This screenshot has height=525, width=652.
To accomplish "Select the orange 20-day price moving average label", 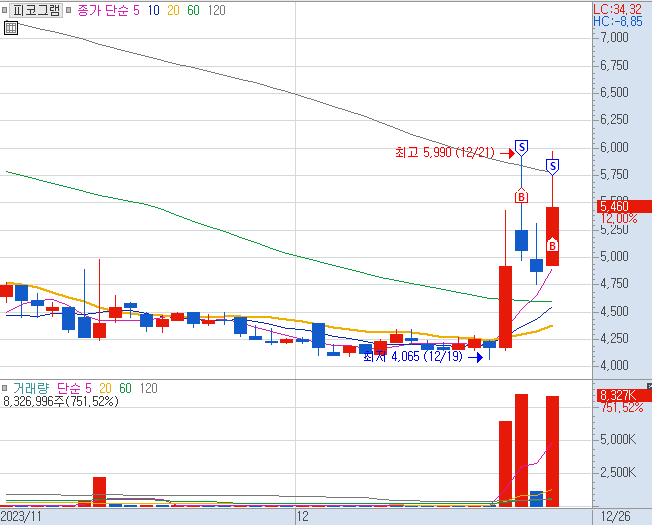I will [x=173, y=10].
